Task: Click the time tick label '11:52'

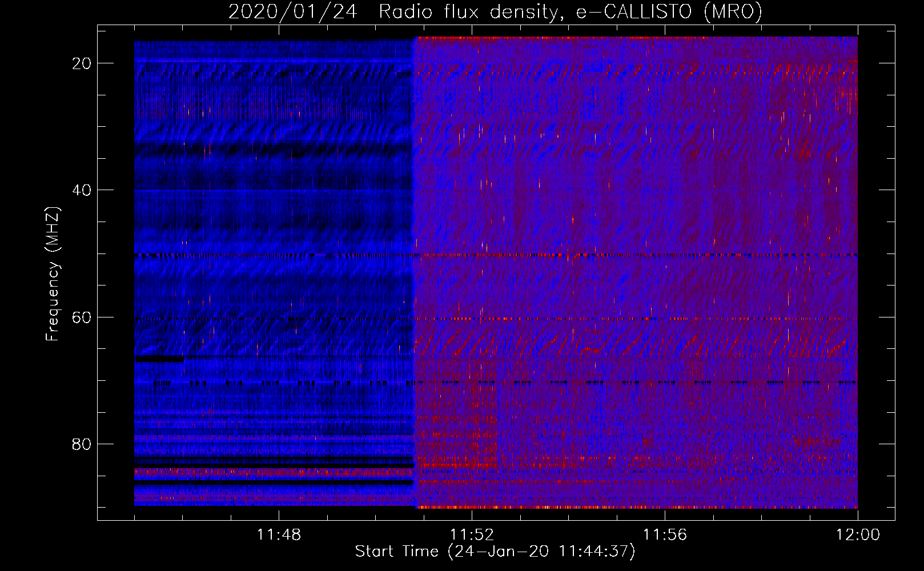Action: (x=472, y=535)
